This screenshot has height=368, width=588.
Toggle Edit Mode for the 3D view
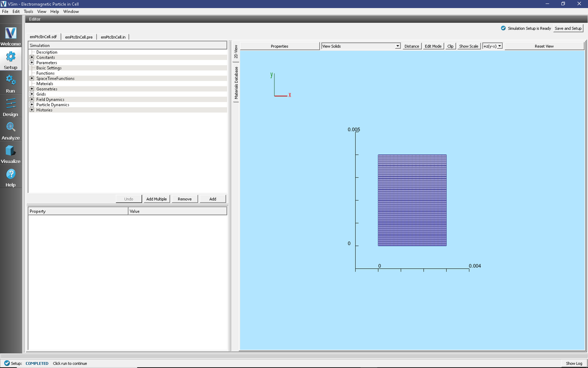click(433, 46)
